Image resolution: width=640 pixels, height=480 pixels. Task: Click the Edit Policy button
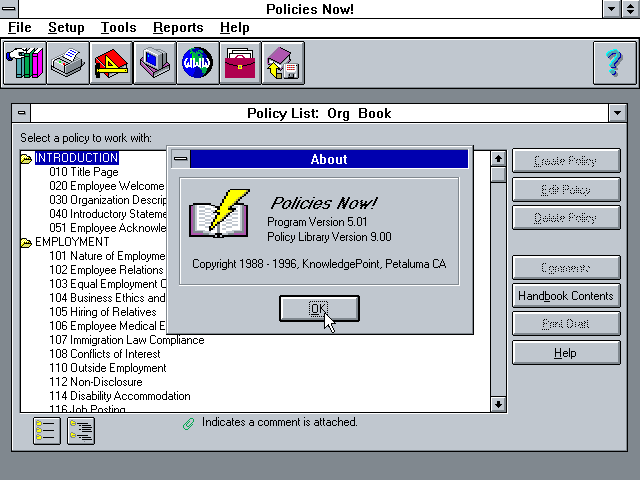pyautogui.click(x=566, y=190)
